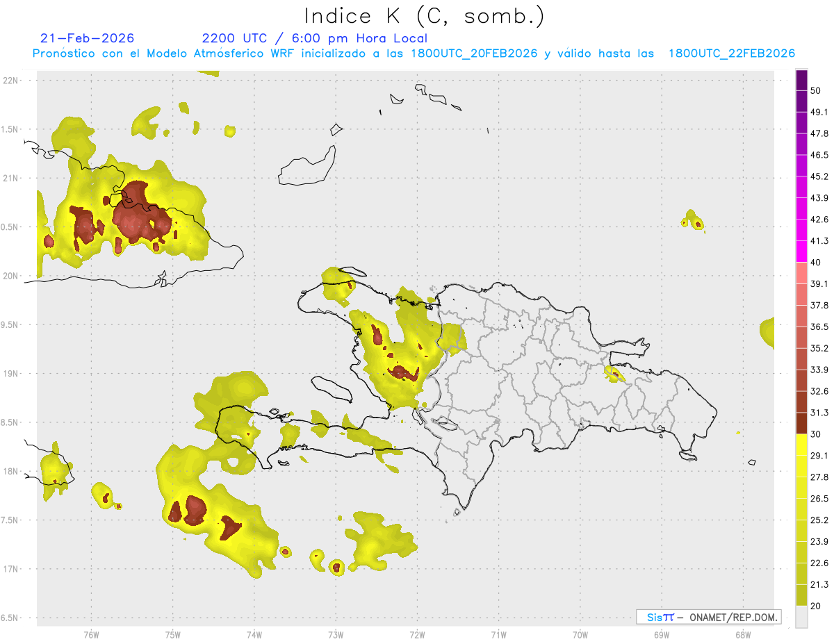The image size is (834, 644).
Task: Click the colorbar value "50"
Action: click(x=816, y=90)
